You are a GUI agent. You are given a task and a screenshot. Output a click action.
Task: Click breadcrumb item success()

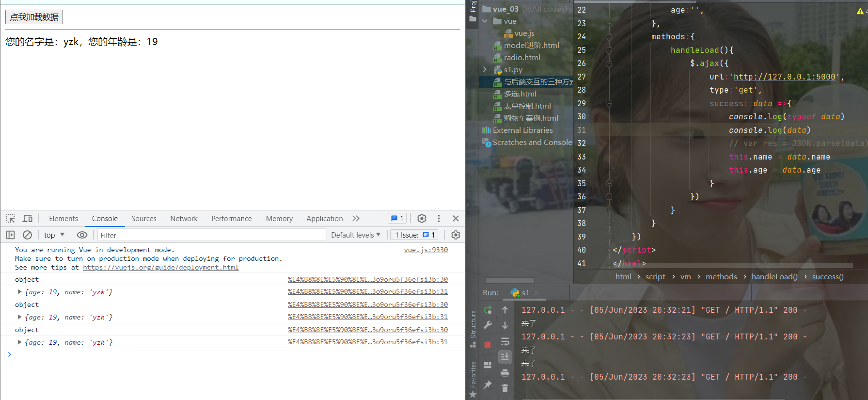point(828,277)
